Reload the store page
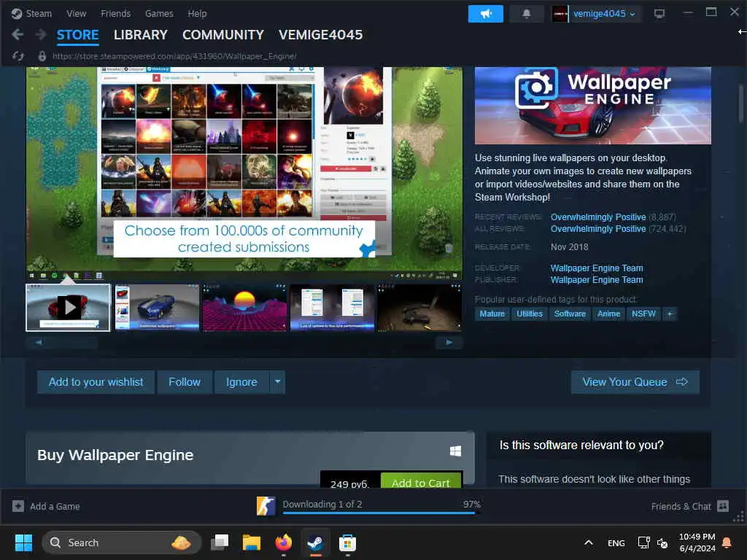 18,56
